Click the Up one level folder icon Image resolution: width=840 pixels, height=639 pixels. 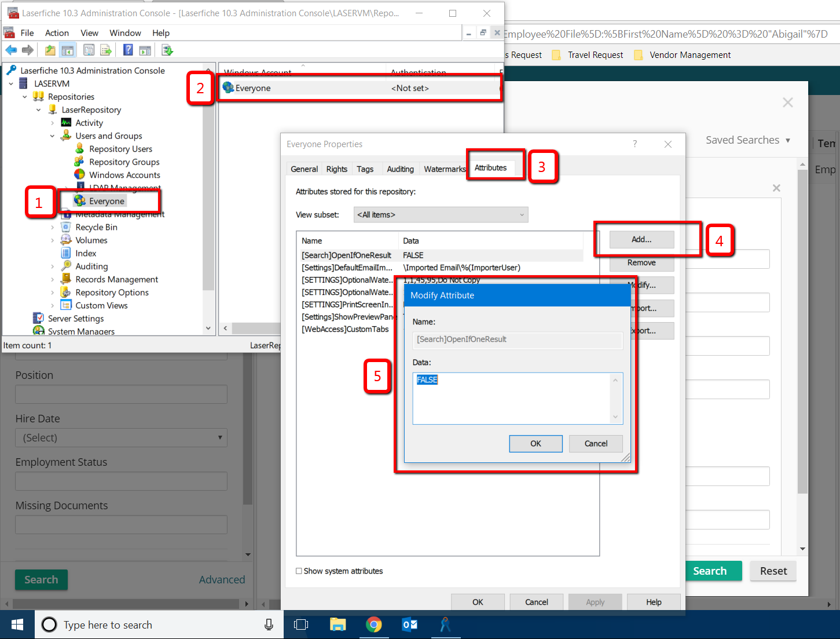50,50
